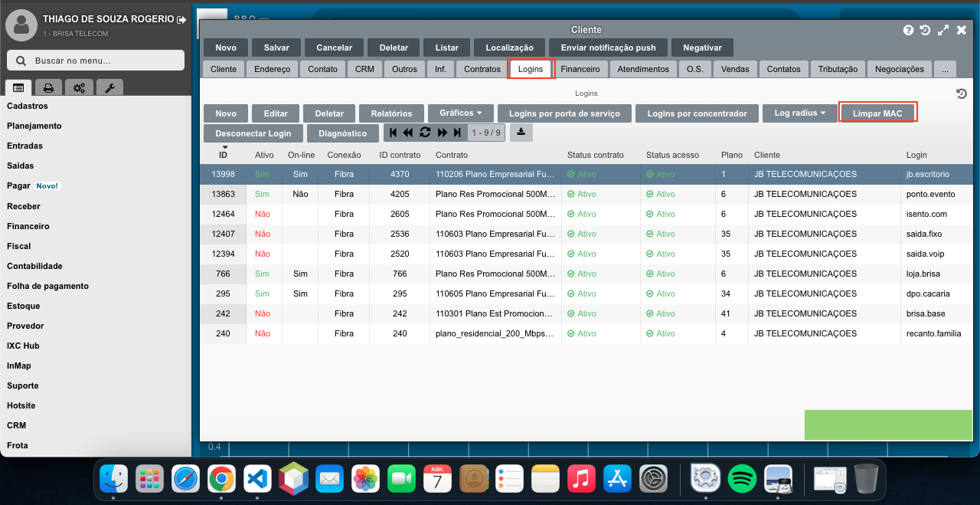This screenshot has height=505, width=980.
Task: Click the download icon next to pagination
Action: pos(521,132)
